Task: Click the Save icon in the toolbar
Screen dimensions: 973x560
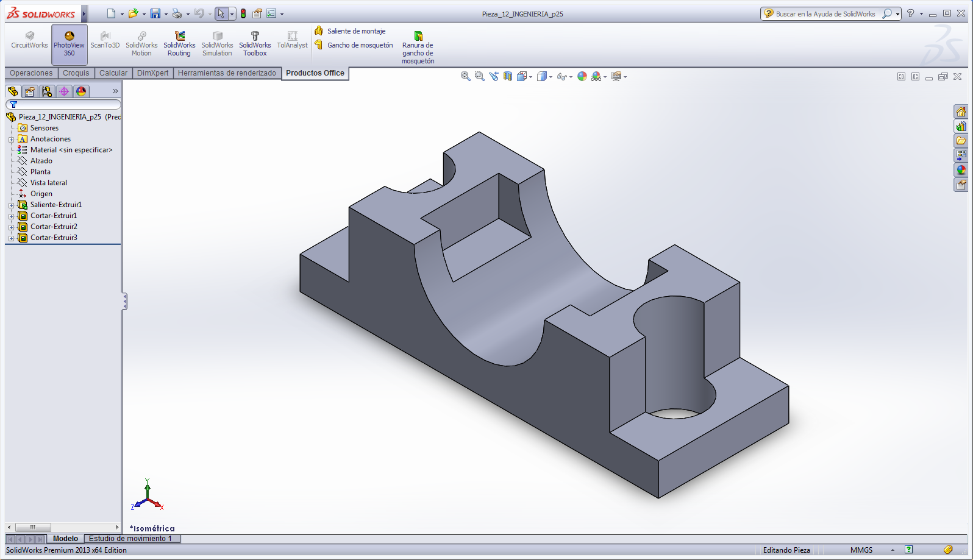Action: pyautogui.click(x=155, y=13)
